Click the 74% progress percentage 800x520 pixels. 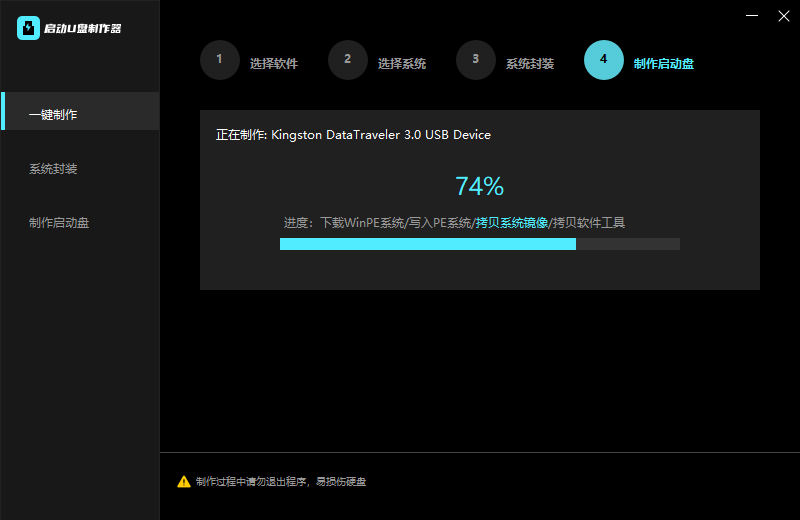[479, 187]
